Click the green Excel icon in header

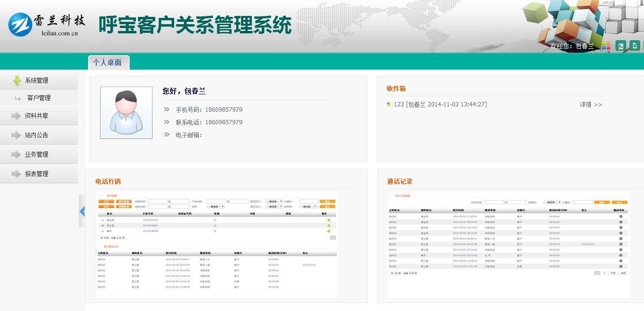635,46
